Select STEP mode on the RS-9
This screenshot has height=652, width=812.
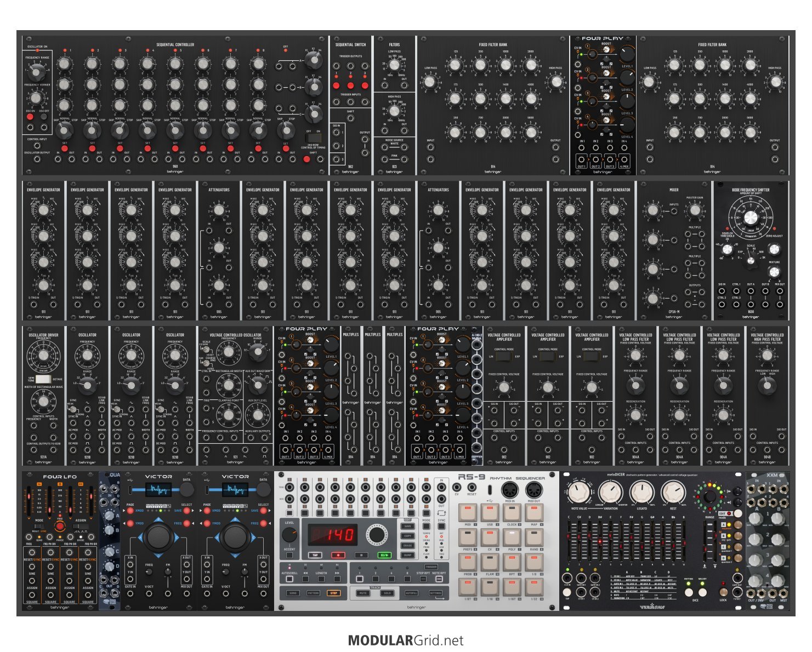333,593
